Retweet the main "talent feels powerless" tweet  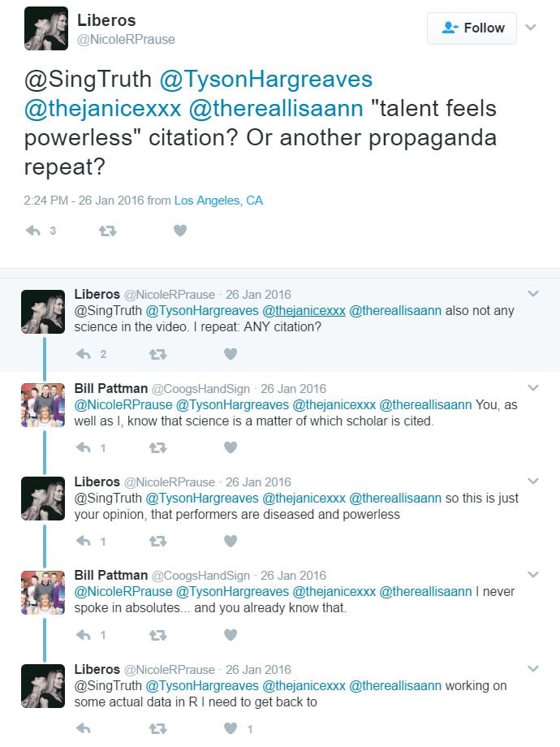point(107,231)
